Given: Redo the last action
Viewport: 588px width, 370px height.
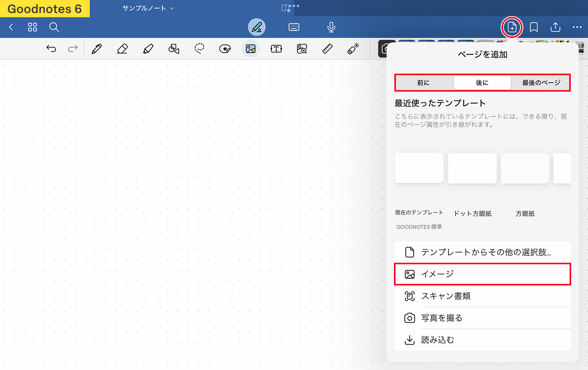Looking at the screenshot, I should [x=73, y=49].
